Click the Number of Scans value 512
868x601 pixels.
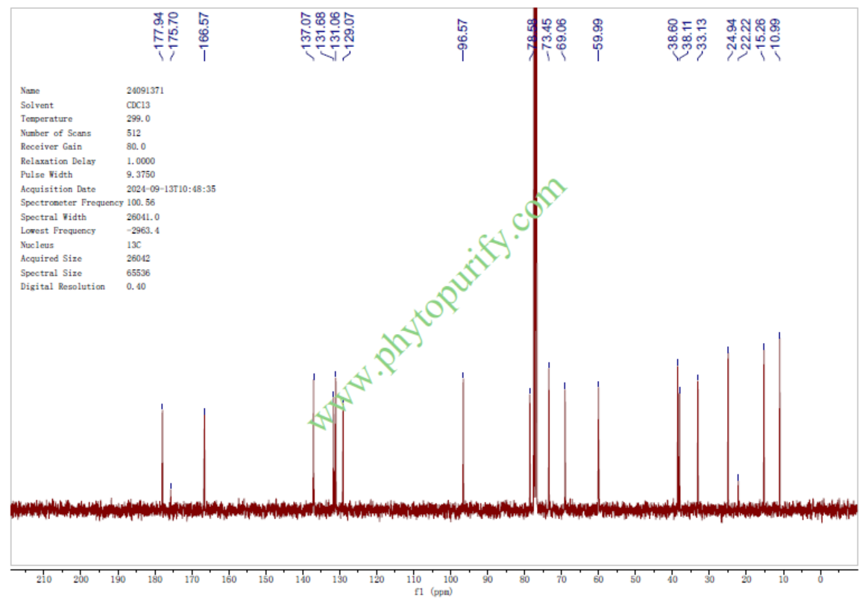(133, 133)
